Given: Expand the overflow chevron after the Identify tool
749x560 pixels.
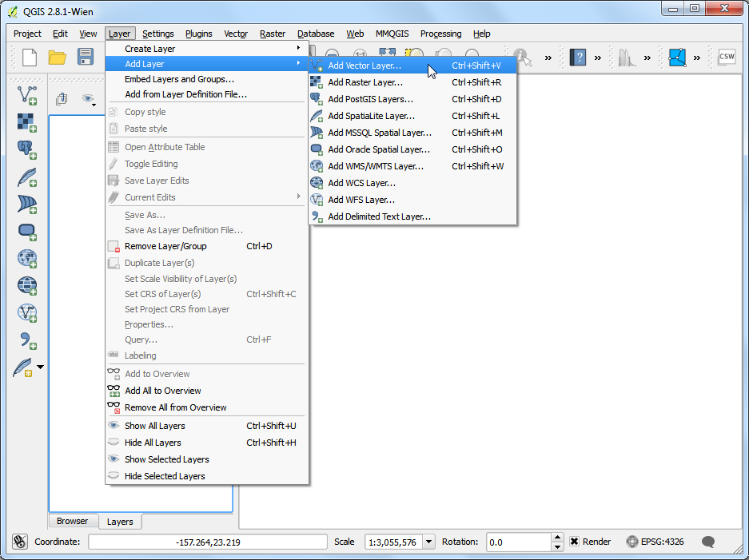Looking at the screenshot, I should [548, 58].
